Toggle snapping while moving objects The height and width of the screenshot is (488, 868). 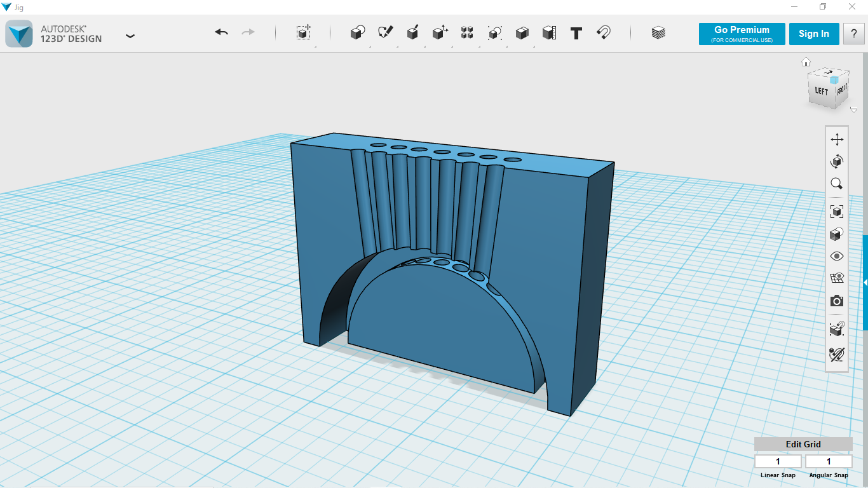837,329
